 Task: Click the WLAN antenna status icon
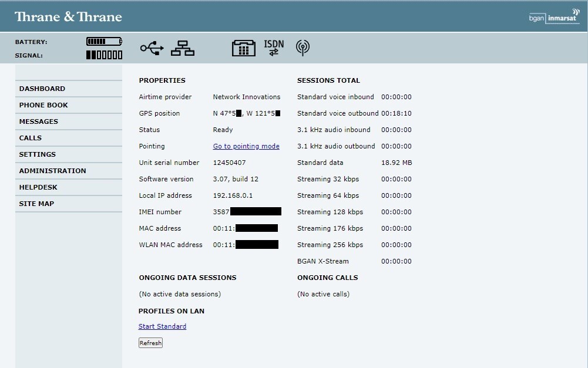303,48
